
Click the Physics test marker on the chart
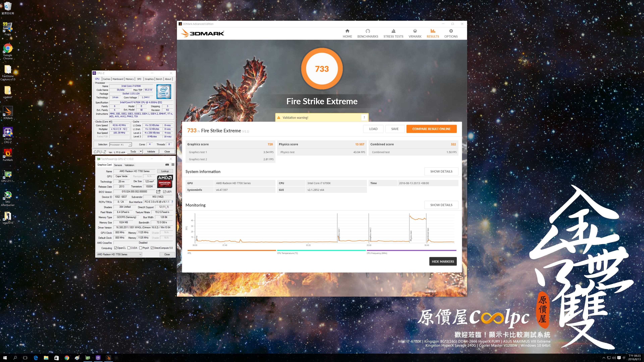(x=411, y=236)
